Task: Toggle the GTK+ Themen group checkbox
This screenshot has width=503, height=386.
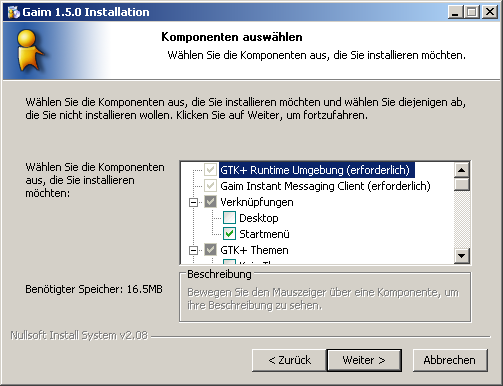Action: [x=210, y=250]
